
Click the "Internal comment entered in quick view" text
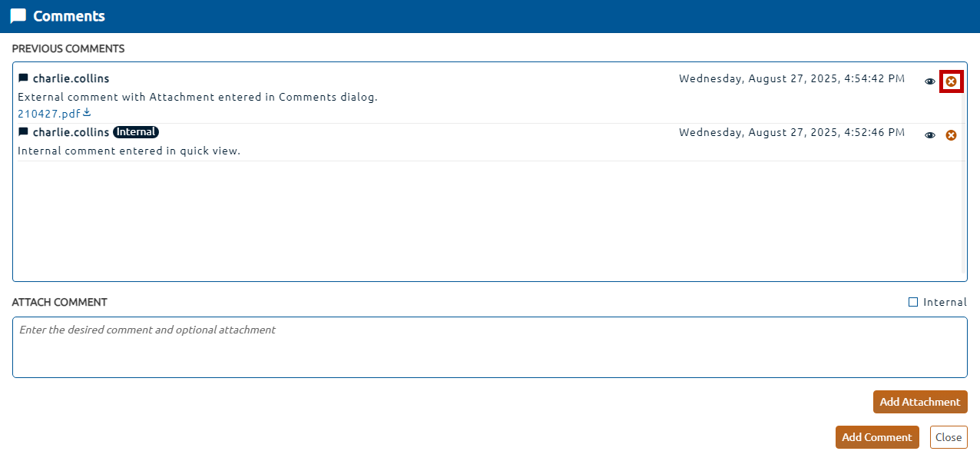(129, 151)
